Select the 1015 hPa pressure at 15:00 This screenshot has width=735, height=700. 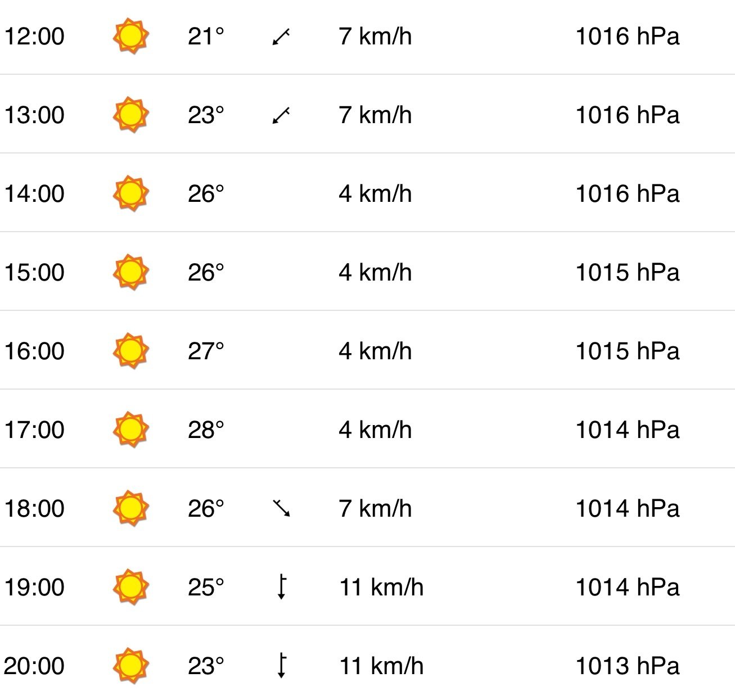(628, 273)
